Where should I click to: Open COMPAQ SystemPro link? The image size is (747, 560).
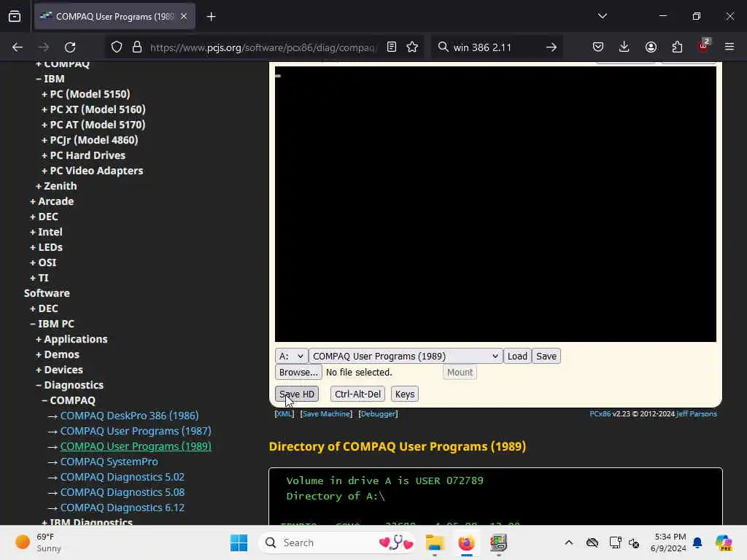[109, 462]
